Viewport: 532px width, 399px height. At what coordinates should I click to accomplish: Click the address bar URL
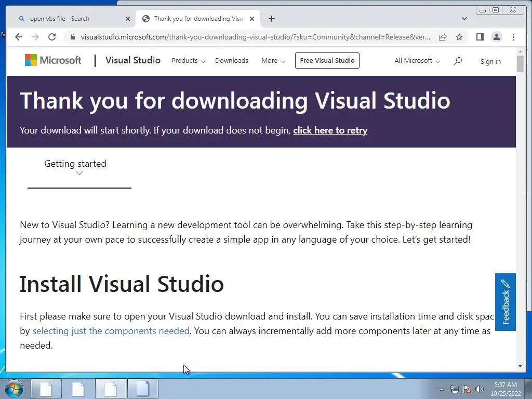pos(255,37)
